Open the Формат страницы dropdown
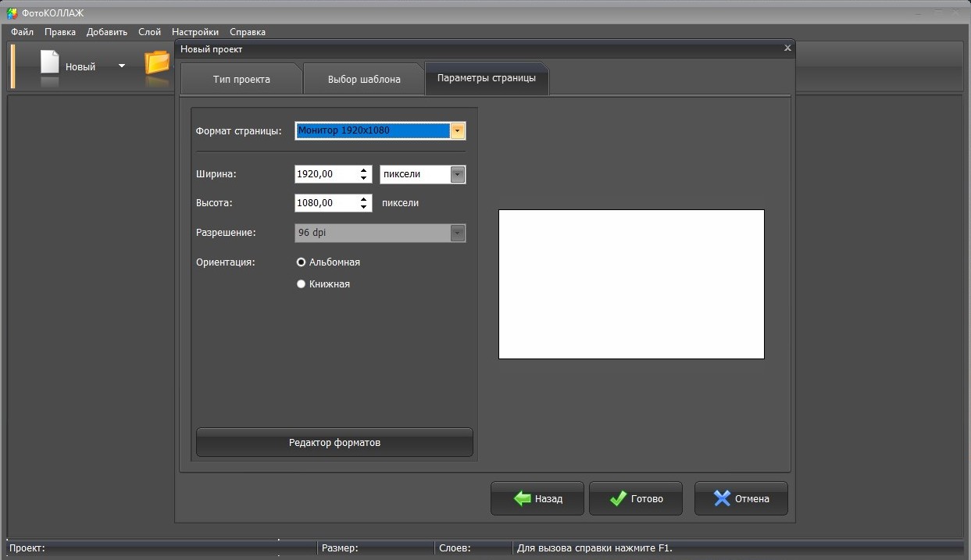The width and height of the screenshot is (971, 560). [458, 130]
